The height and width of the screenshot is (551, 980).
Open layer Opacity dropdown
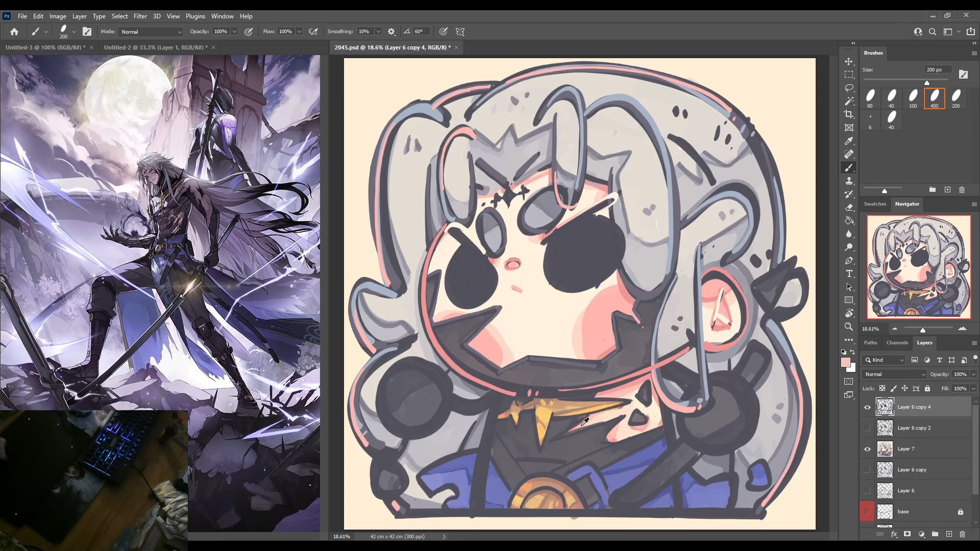point(973,374)
